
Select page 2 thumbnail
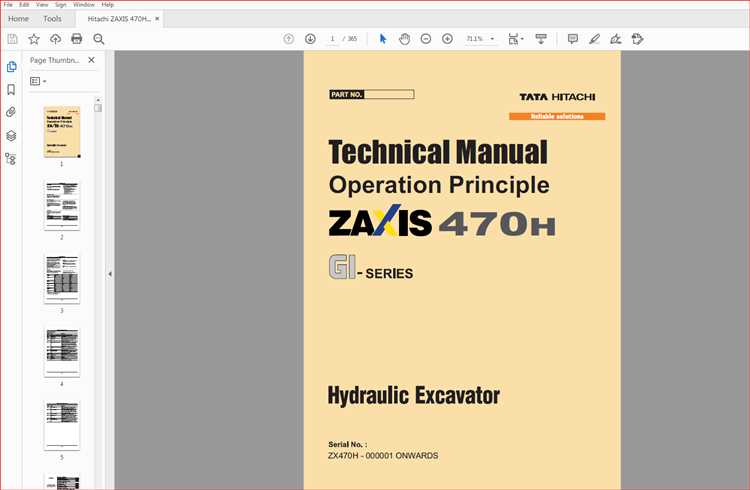point(62,205)
